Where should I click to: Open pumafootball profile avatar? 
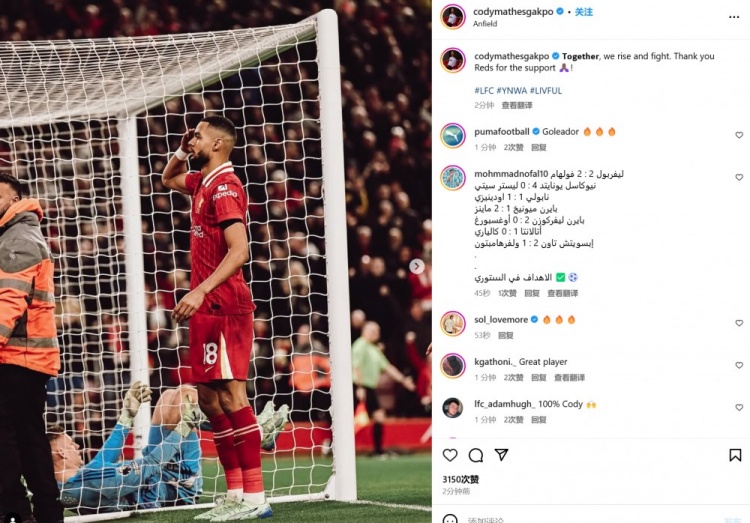[452, 136]
